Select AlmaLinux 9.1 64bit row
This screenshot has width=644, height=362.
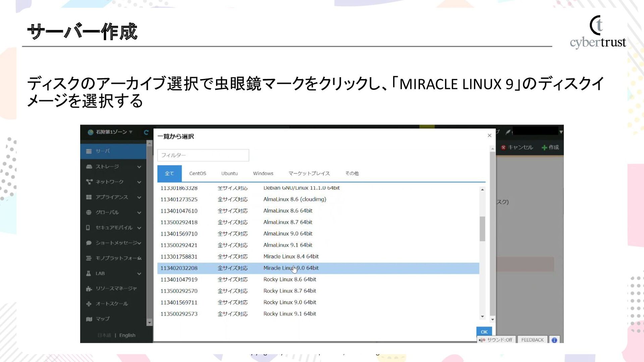318,245
